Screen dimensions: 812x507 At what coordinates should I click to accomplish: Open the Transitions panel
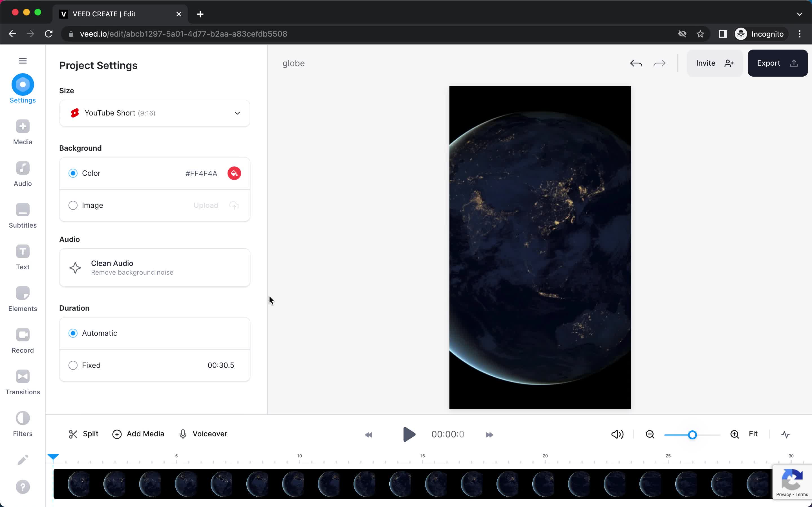coord(22,382)
